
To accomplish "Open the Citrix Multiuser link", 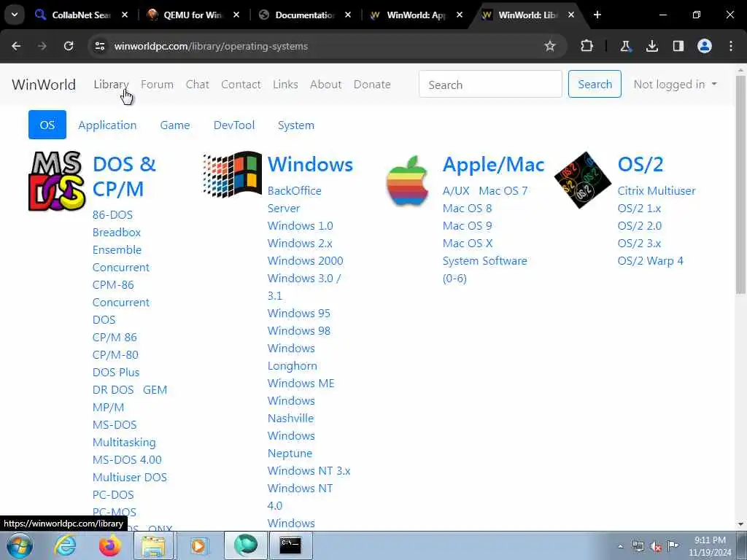I will (x=657, y=191).
